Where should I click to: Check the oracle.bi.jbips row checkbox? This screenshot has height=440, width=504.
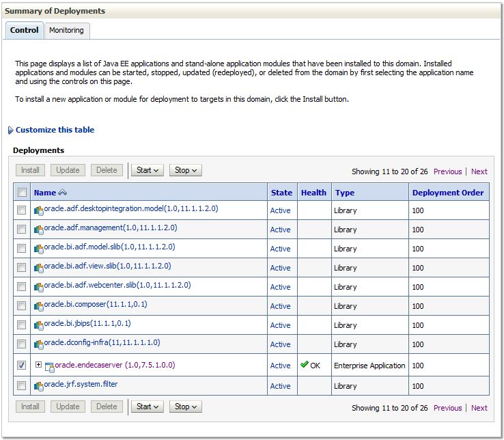pos(22,325)
